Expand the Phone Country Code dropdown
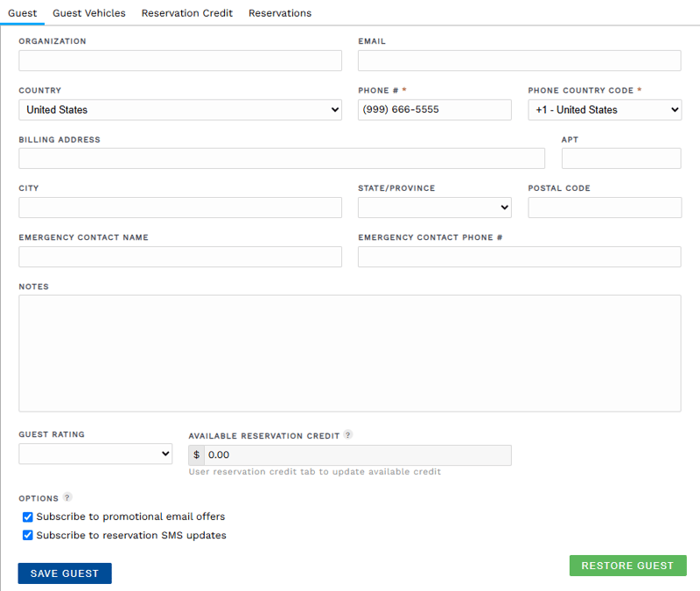700x591 pixels. (605, 109)
